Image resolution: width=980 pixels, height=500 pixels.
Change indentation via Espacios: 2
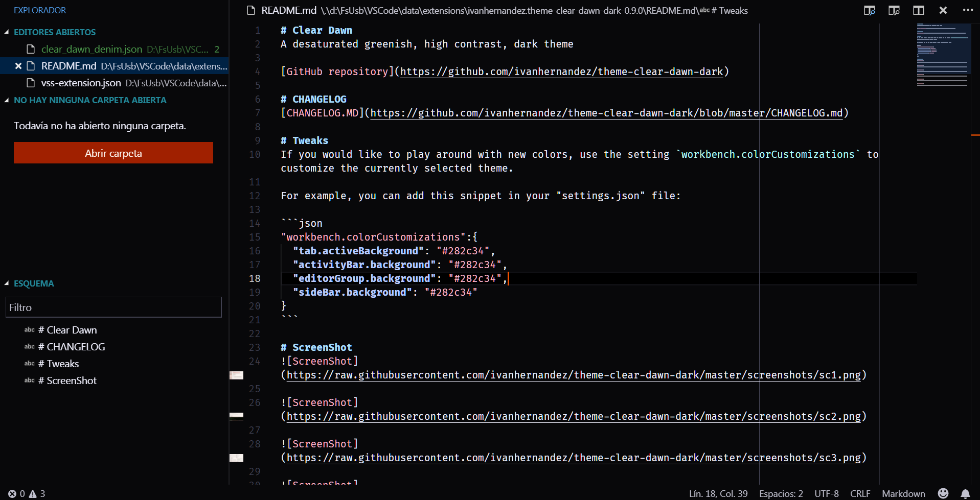pyautogui.click(x=781, y=494)
